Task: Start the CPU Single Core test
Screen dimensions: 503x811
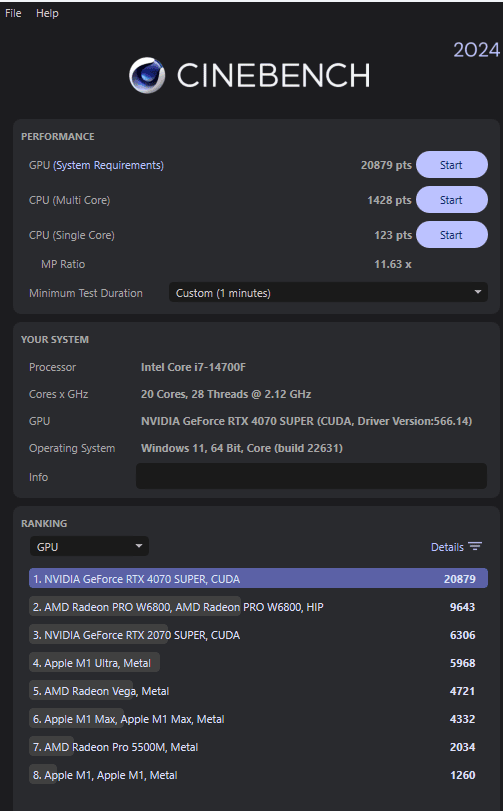Action: [451, 235]
